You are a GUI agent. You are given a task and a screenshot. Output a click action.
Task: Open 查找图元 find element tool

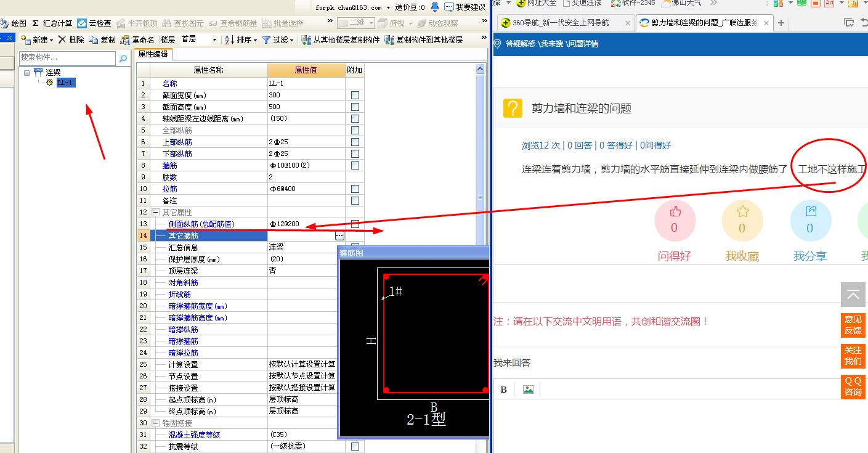[x=183, y=23]
